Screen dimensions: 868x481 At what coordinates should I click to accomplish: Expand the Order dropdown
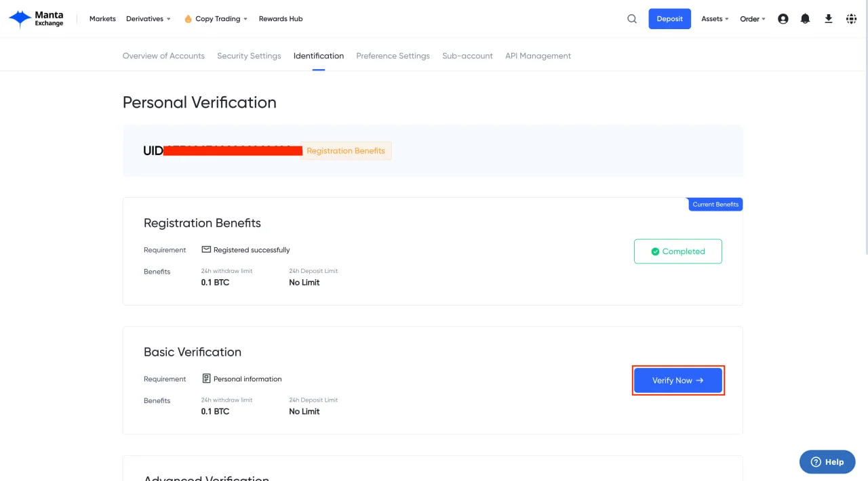coord(752,19)
